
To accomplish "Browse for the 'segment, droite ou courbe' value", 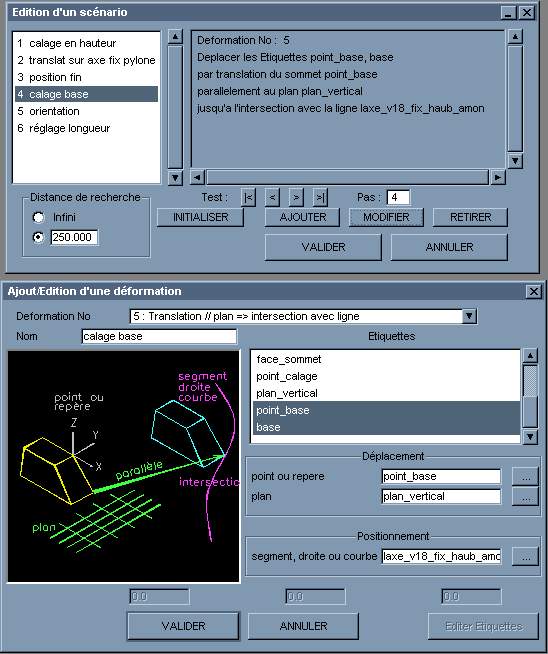I will [x=525, y=557].
